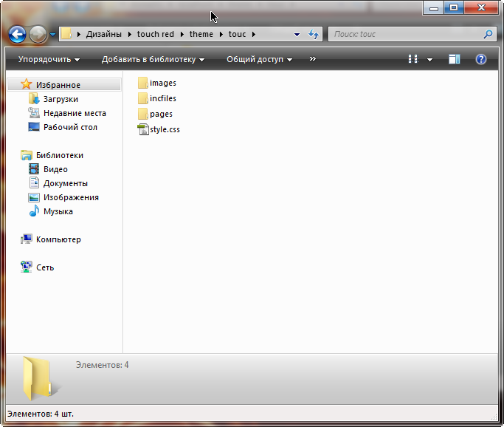This screenshot has height=427, width=504.
Task: Select Компьютер in navigation pane
Action: point(58,239)
